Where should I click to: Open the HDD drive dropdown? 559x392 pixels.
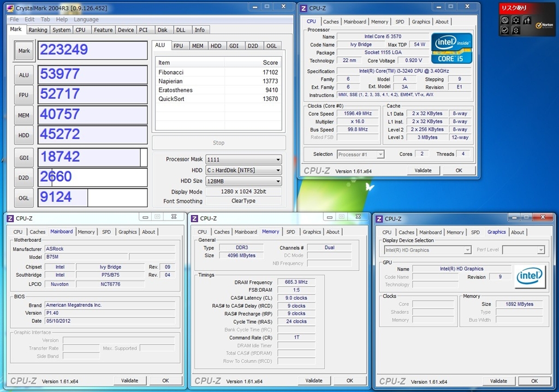(x=243, y=170)
